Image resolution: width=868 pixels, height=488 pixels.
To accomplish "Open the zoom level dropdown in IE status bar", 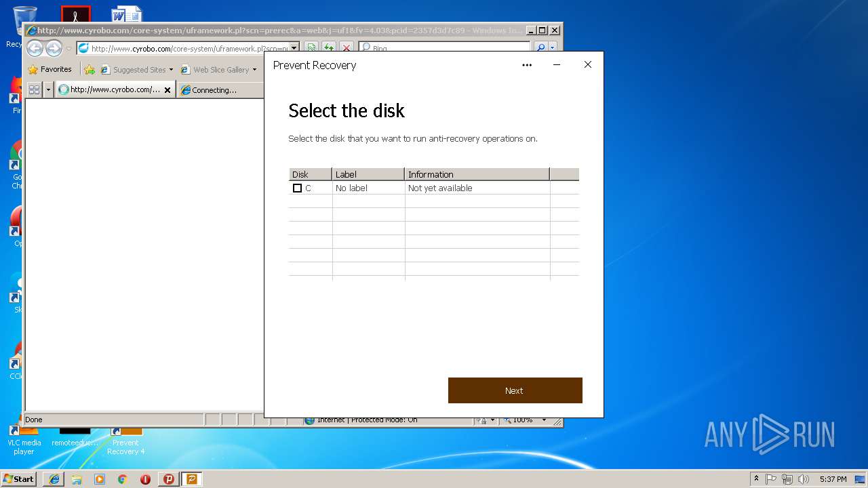I will [x=544, y=420].
